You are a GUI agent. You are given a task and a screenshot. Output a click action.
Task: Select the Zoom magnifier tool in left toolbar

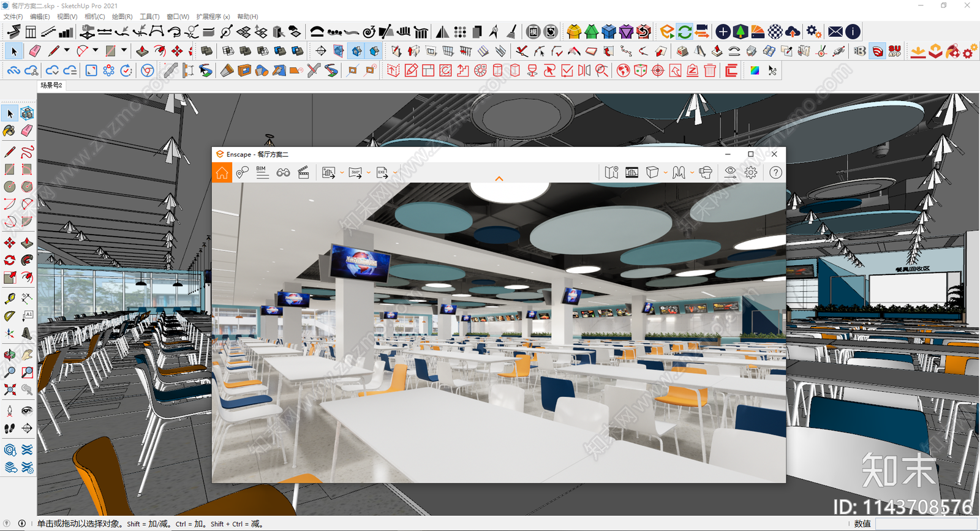click(9, 372)
